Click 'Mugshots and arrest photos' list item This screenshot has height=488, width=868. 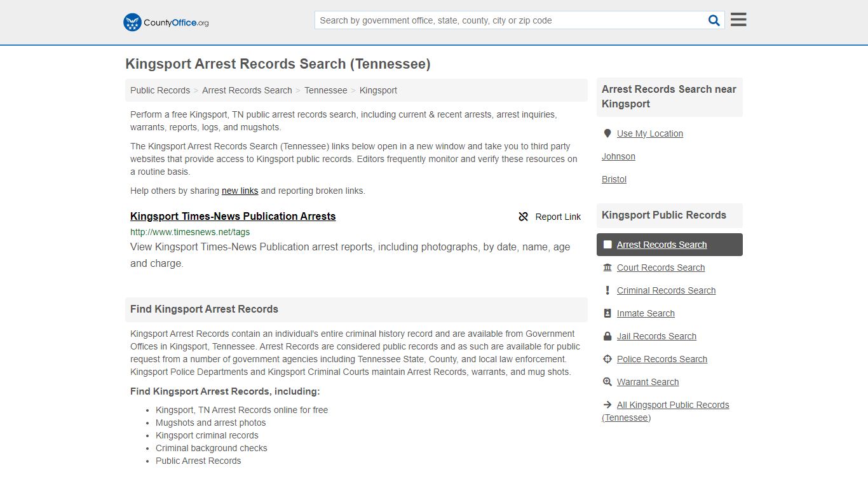pos(210,423)
